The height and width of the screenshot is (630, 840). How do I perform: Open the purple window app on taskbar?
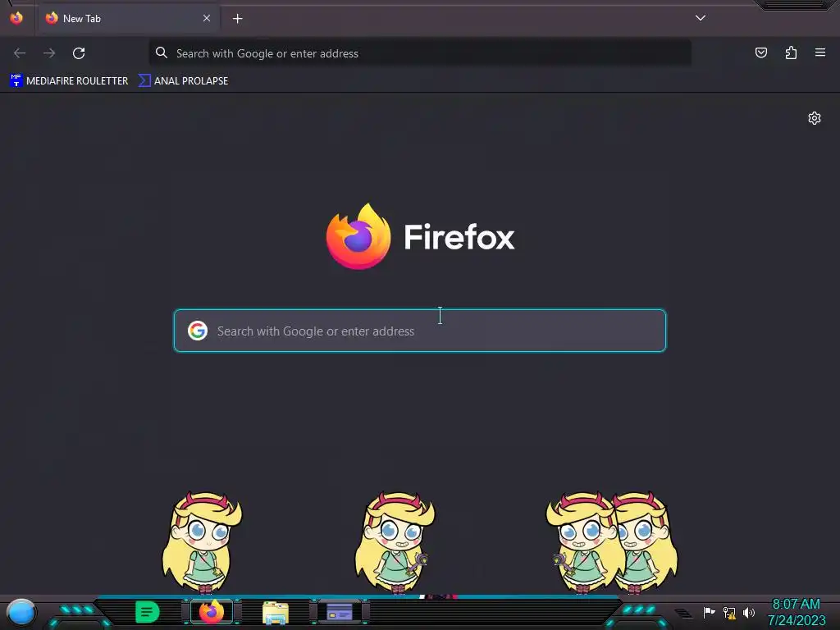coord(340,612)
